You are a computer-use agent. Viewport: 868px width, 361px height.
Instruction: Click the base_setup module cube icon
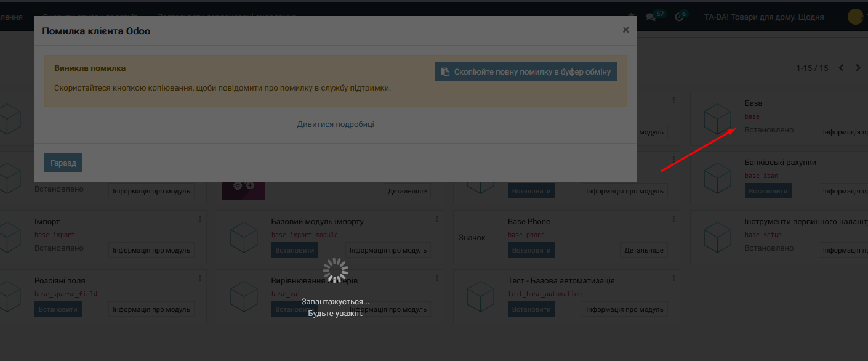[x=717, y=237]
